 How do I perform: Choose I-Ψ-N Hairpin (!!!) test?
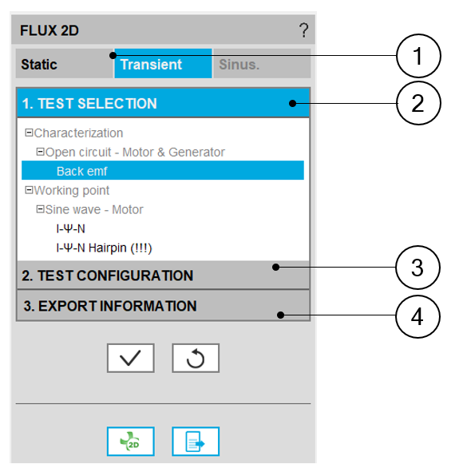coord(104,248)
